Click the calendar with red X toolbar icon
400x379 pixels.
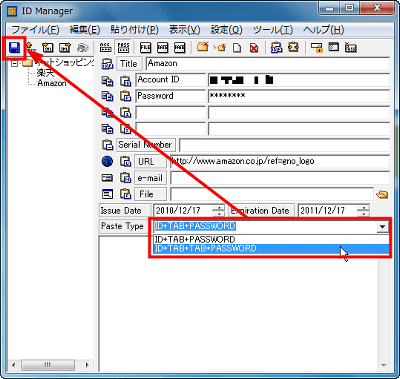coord(350,48)
